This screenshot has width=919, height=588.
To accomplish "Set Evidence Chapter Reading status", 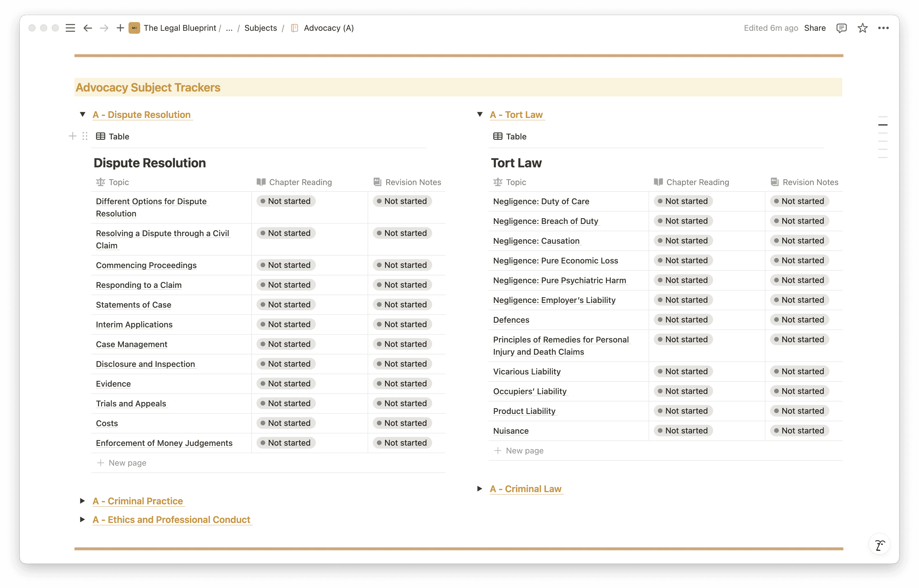I will [x=286, y=384].
